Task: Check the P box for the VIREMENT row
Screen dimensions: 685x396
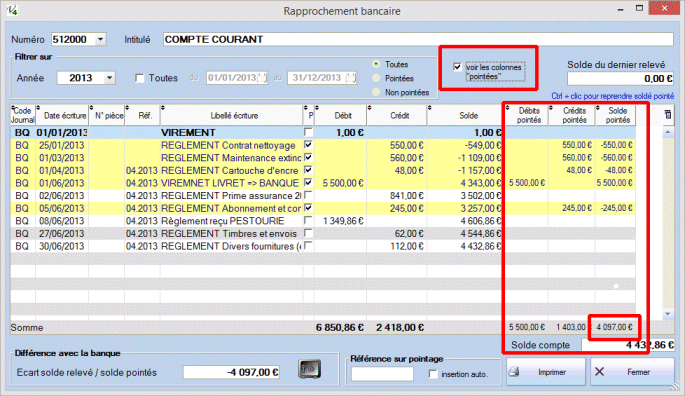Action: click(308, 132)
